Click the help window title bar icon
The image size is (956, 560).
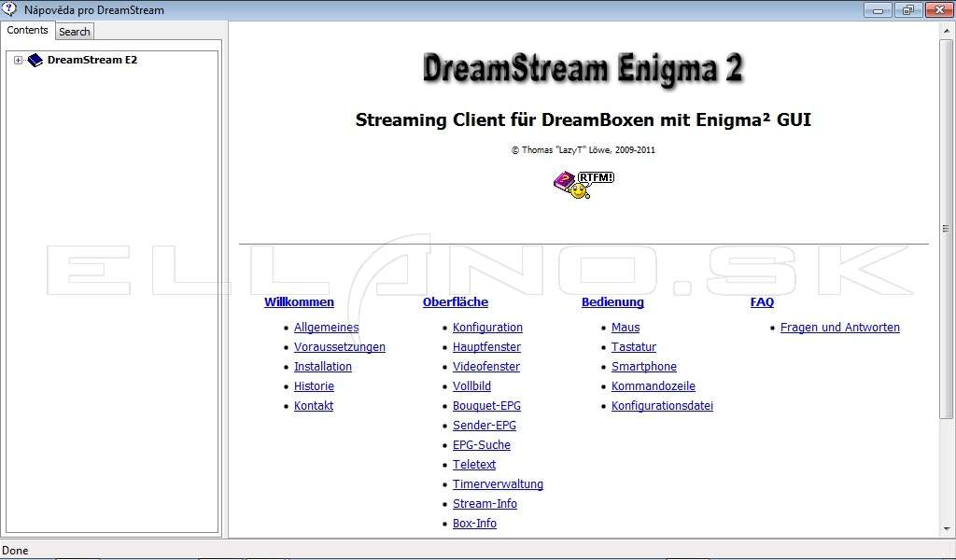click(x=9, y=9)
